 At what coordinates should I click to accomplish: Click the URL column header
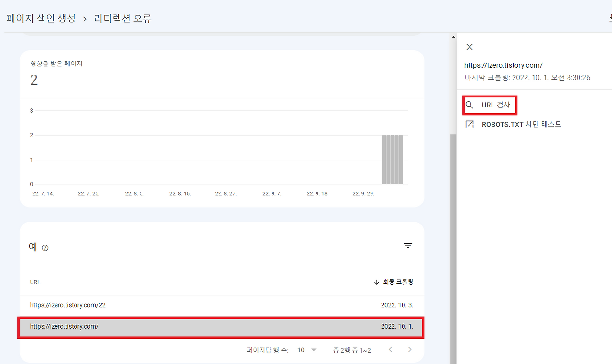[35, 282]
